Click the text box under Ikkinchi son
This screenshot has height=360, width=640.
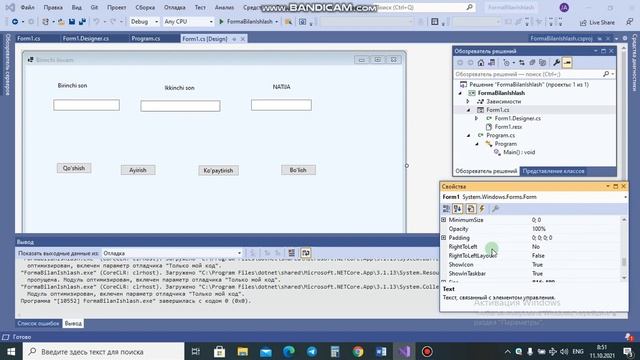180,106
